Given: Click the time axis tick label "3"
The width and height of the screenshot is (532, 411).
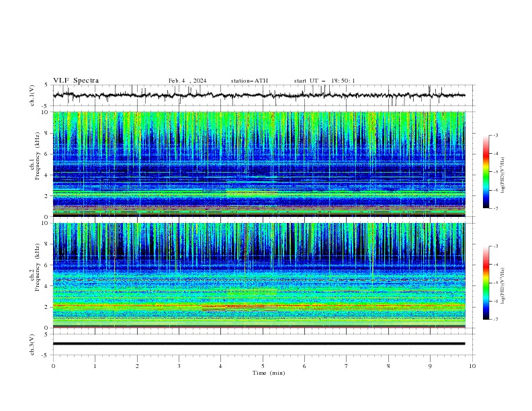Looking at the screenshot, I should tap(179, 366).
